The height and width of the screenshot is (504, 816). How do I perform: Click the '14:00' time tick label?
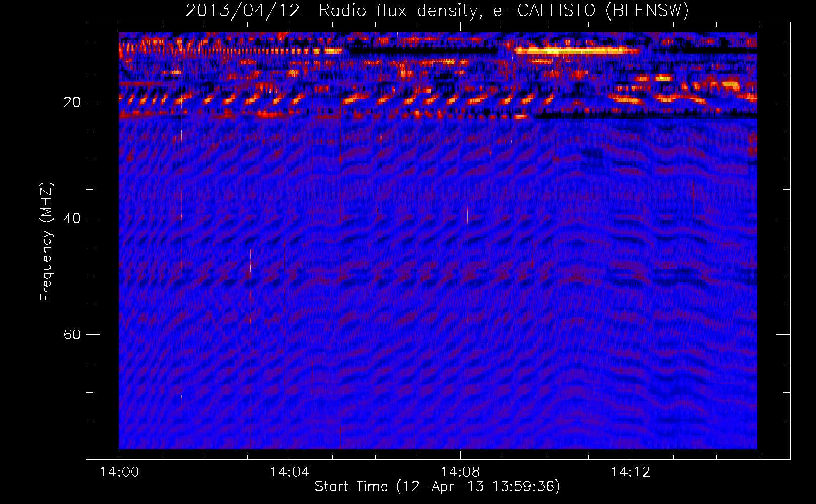120,472
